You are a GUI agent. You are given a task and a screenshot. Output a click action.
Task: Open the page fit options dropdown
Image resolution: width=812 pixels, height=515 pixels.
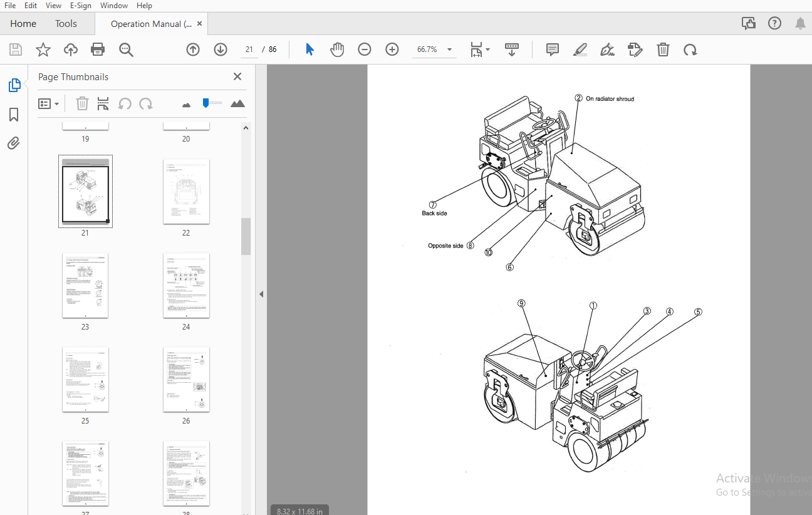pyautogui.click(x=481, y=49)
